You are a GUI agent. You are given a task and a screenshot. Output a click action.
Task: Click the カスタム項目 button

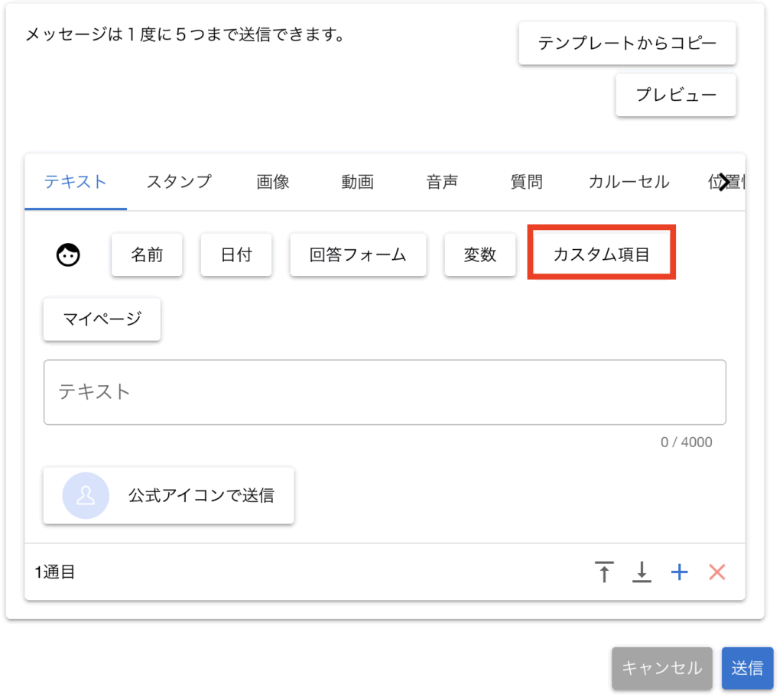601,254
